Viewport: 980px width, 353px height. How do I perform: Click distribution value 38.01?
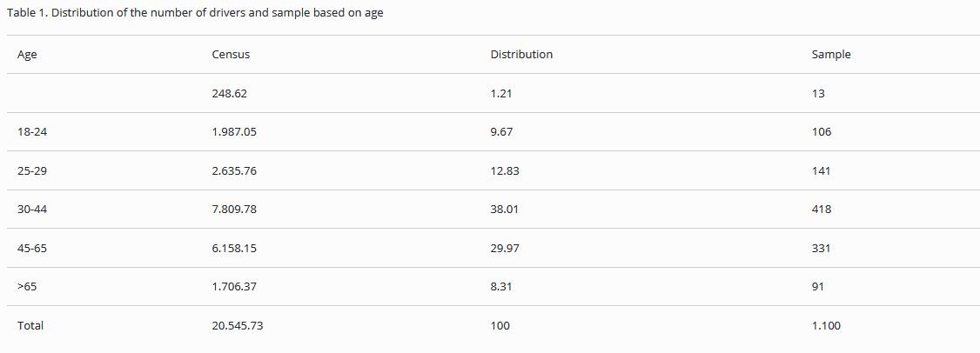(505, 210)
